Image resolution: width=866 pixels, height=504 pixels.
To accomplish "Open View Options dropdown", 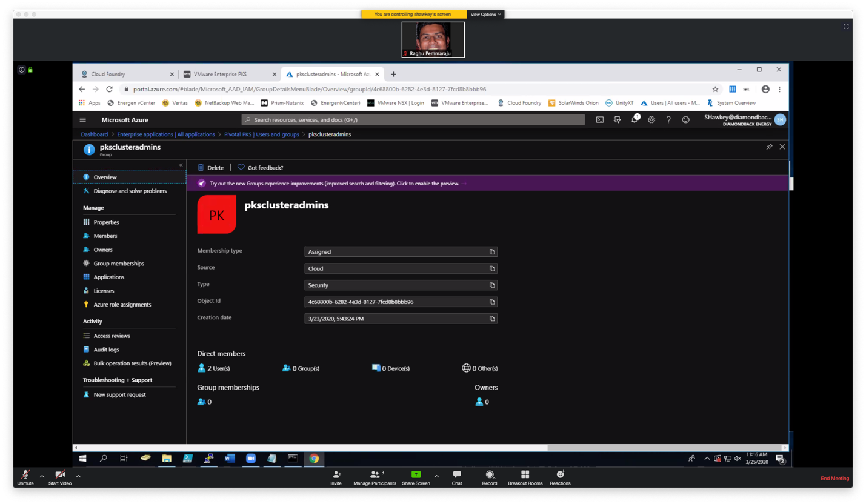I will click(486, 14).
